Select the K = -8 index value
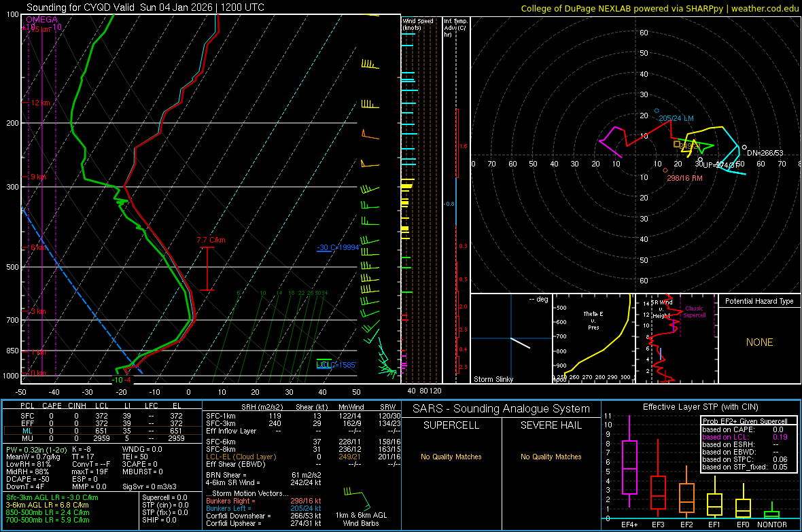Image resolution: width=802 pixels, height=532 pixels. click(82, 449)
